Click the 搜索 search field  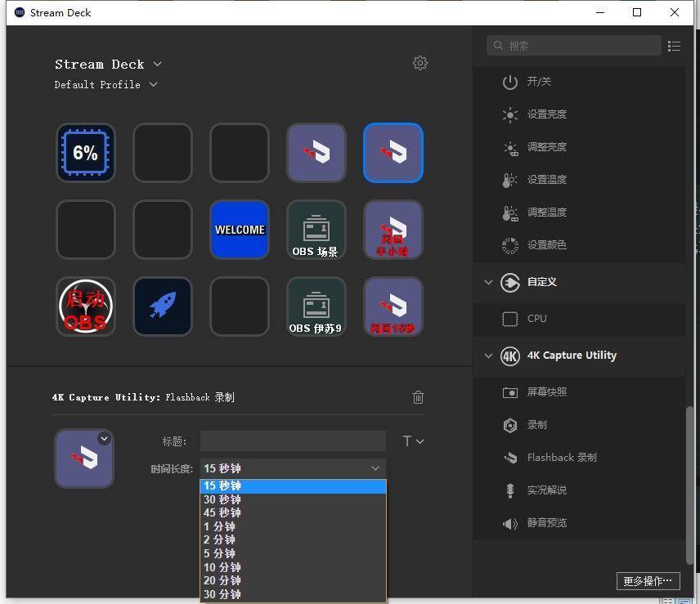pyautogui.click(x=574, y=46)
